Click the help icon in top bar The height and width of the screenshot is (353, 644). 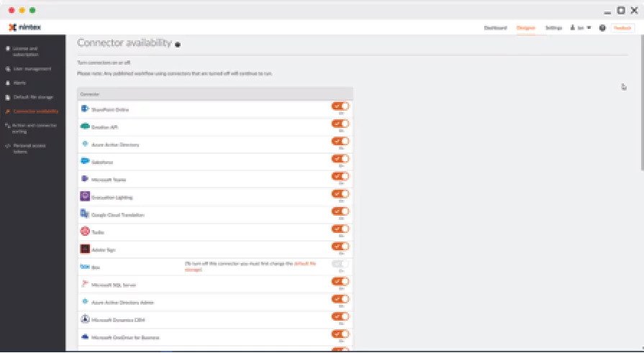pyautogui.click(x=602, y=28)
